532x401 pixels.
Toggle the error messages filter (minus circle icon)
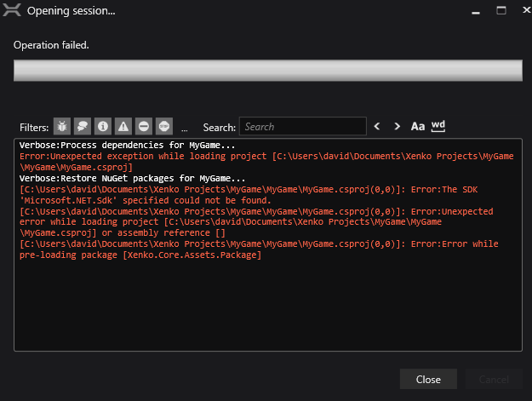coord(144,127)
